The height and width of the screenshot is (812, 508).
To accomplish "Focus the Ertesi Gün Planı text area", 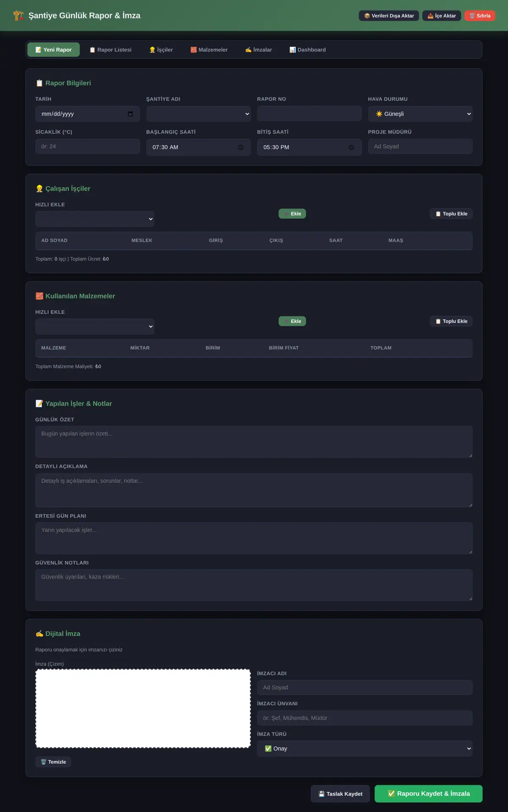I will point(254,538).
